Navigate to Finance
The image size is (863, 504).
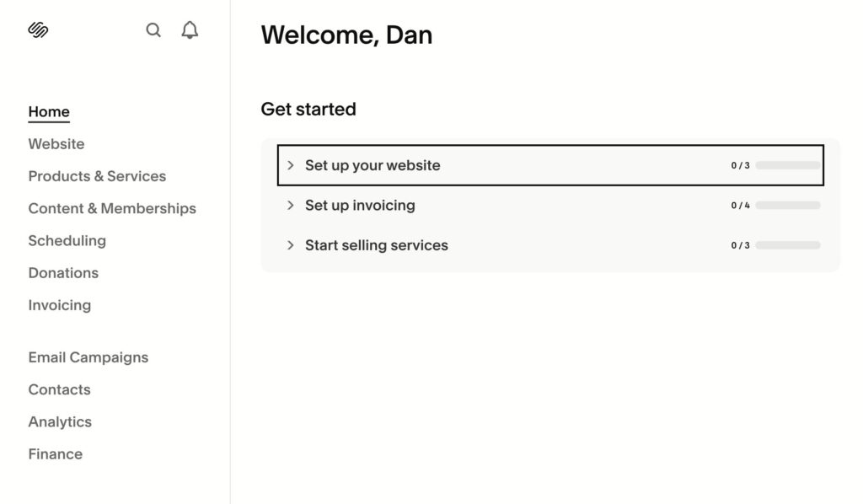(x=55, y=453)
